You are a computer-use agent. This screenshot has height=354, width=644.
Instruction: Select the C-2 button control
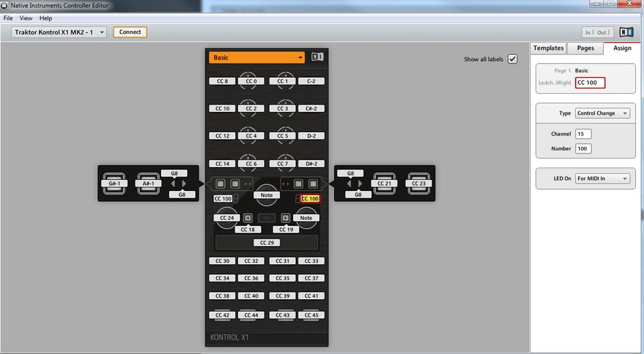(x=311, y=81)
